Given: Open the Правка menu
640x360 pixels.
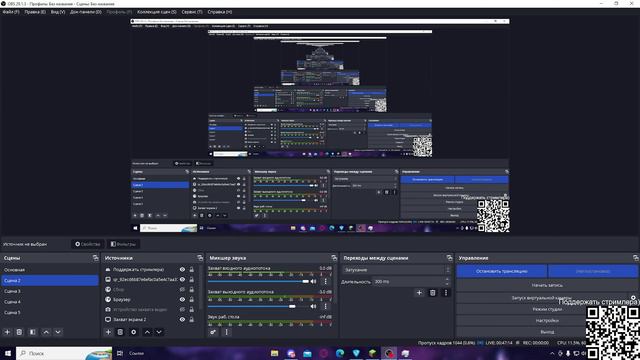Looking at the screenshot, I should point(35,12).
